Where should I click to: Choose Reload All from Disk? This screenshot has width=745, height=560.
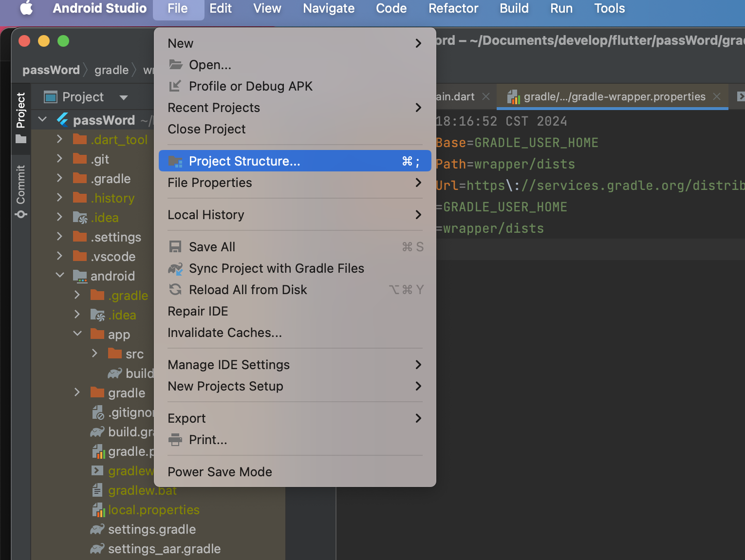click(x=295, y=290)
